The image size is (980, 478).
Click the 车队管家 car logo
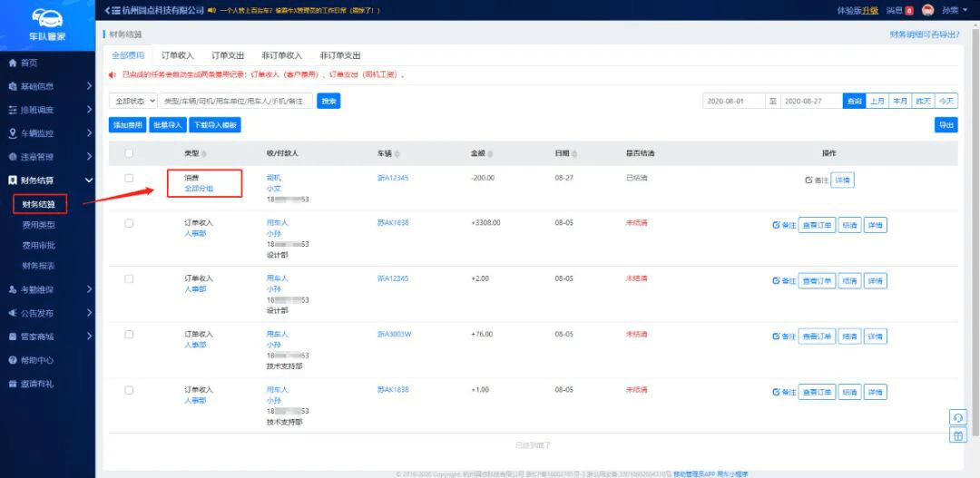(x=46, y=18)
